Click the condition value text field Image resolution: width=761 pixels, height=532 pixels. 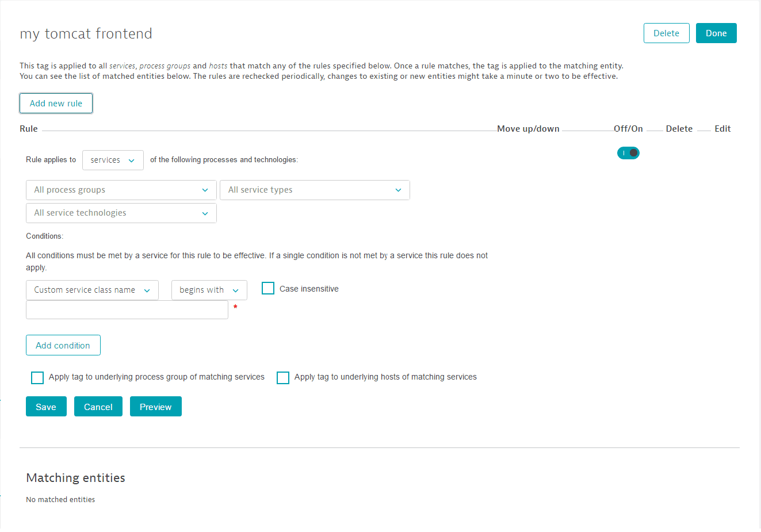pyautogui.click(x=127, y=310)
